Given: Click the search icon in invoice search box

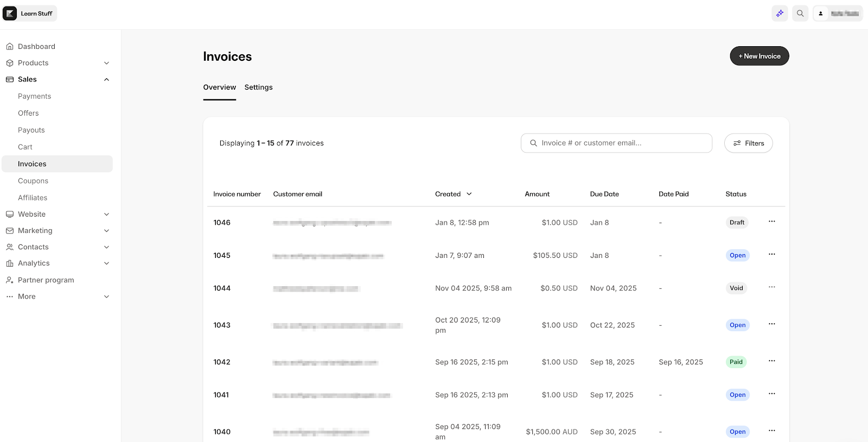Looking at the screenshot, I should point(533,143).
